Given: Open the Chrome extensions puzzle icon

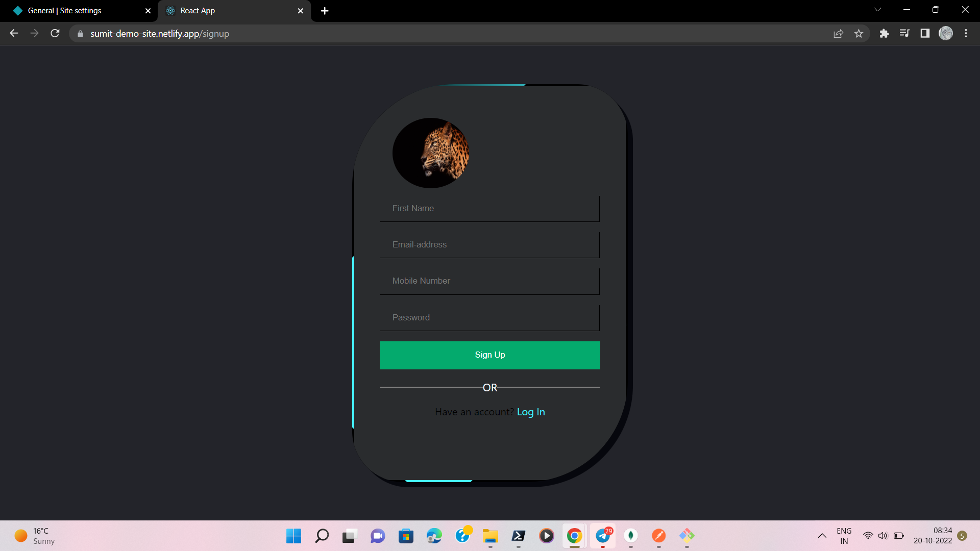Looking at the screenshot, I should click(885, 33).
